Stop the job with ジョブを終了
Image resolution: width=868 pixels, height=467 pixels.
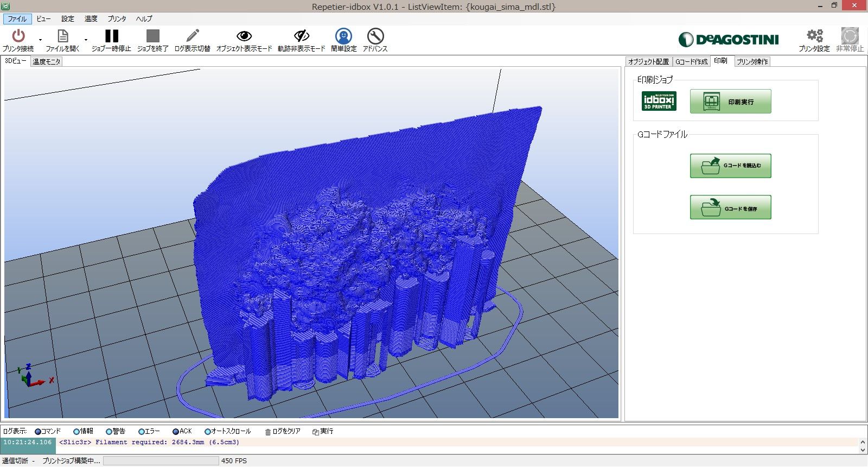[x=153, y=36]
